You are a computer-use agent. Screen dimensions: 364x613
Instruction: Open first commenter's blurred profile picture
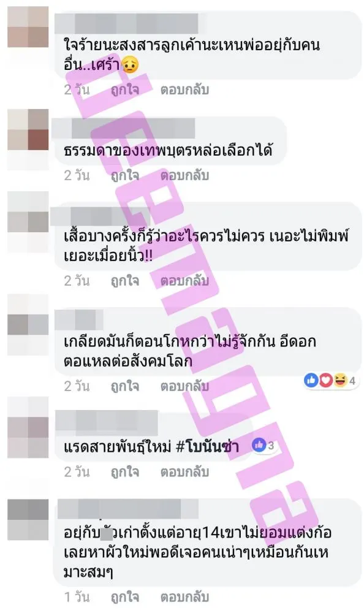[28, 27]
